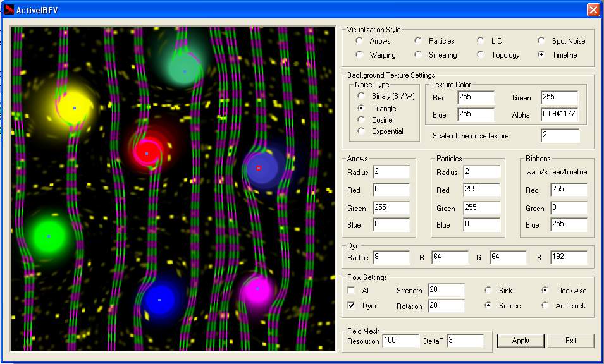Uncheck the Dyed flow checkbox
The image size is (604, 364).
[x=352, y=306]
